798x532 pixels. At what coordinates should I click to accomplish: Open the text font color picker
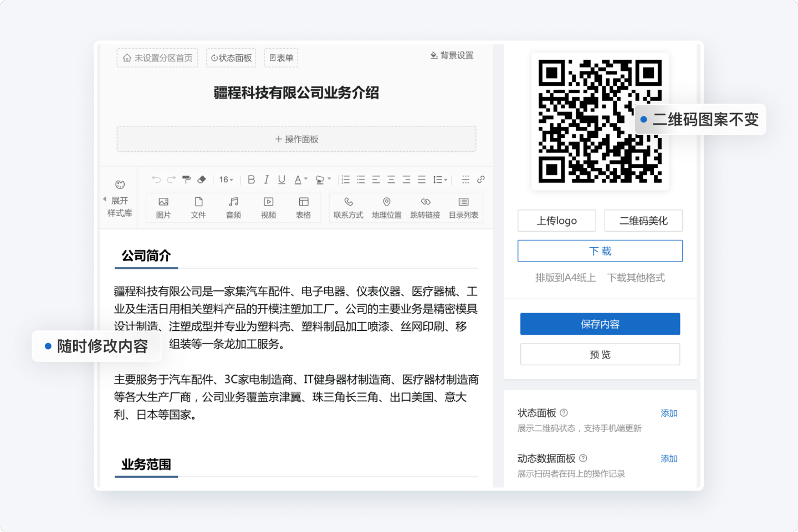coord(300,180)
